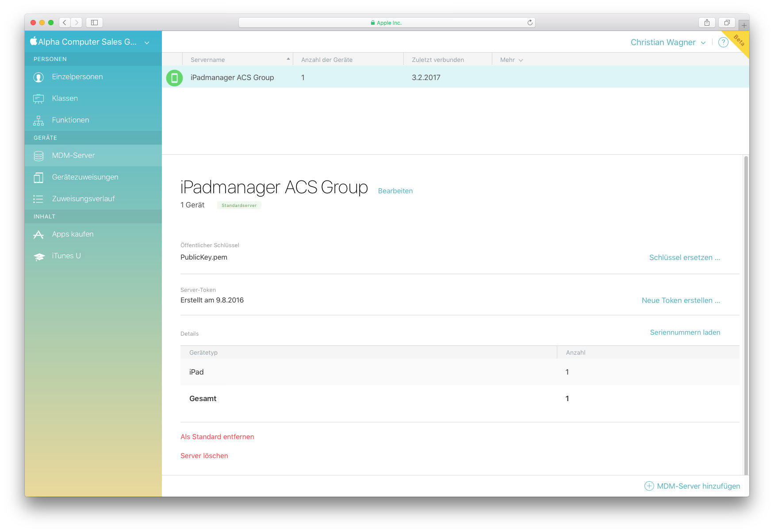
Task: Click Server löschen
Action: click(204, 456)
